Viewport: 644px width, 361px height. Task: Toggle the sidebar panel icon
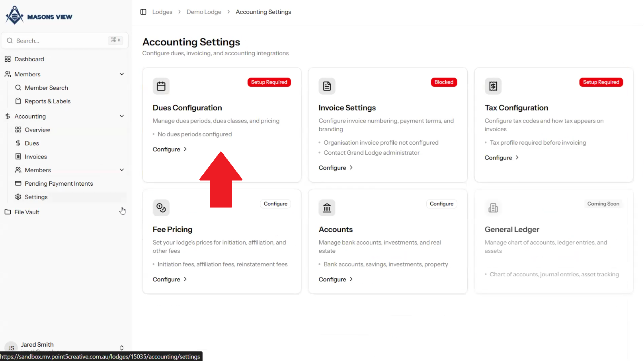click(x=143, y=12)
